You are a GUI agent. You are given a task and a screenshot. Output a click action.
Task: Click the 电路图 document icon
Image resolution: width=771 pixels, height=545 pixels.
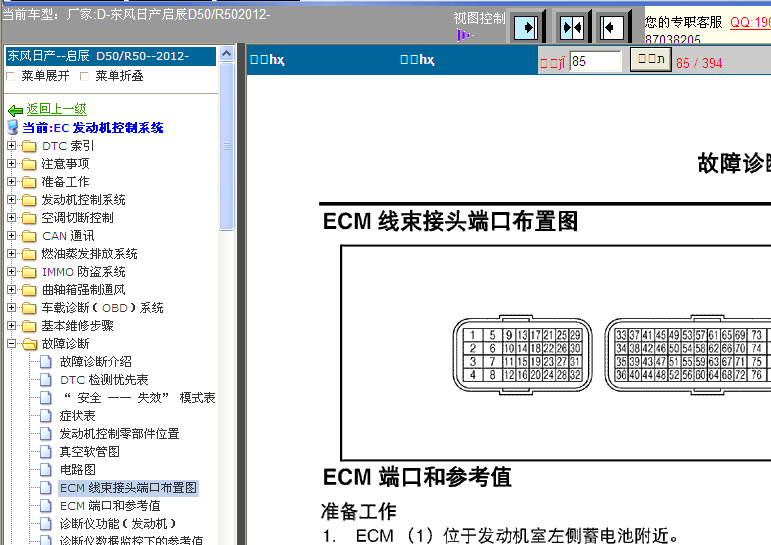[x=45, y=470]
